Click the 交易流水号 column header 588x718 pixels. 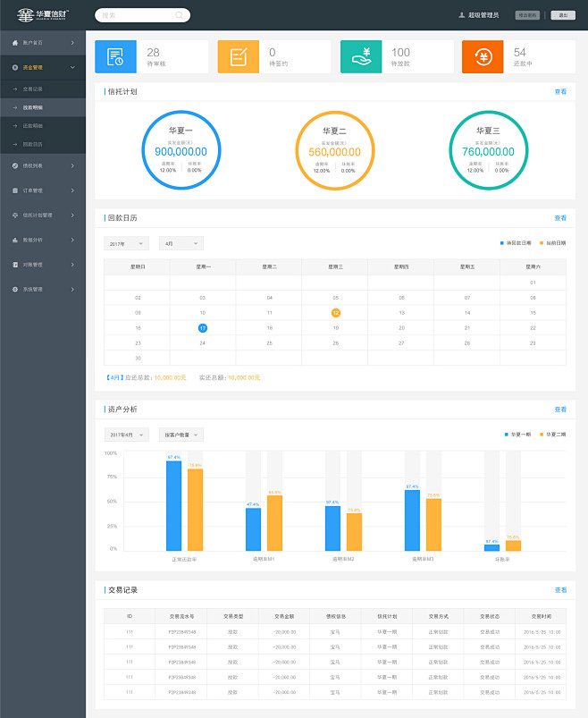[x=181, y=616]
